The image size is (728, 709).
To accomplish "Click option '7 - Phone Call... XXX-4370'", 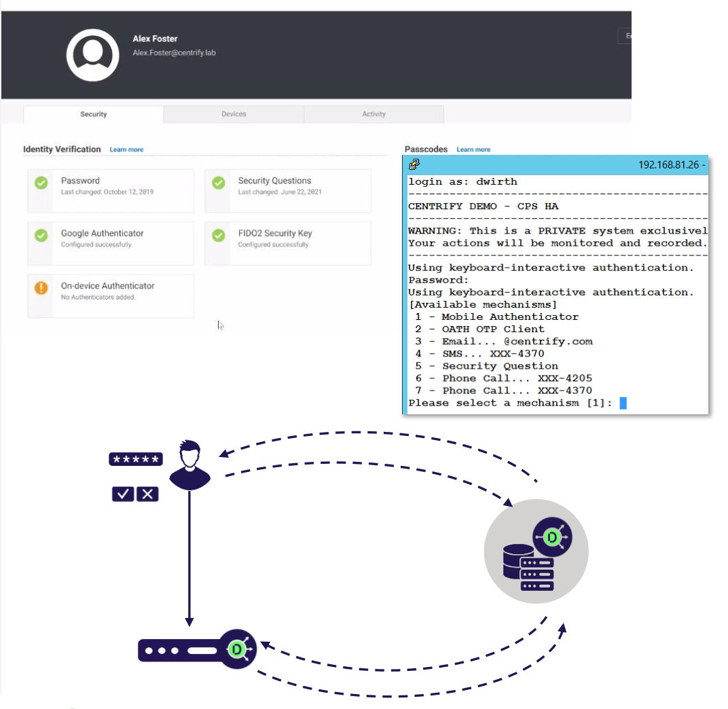I will (504, 390).
